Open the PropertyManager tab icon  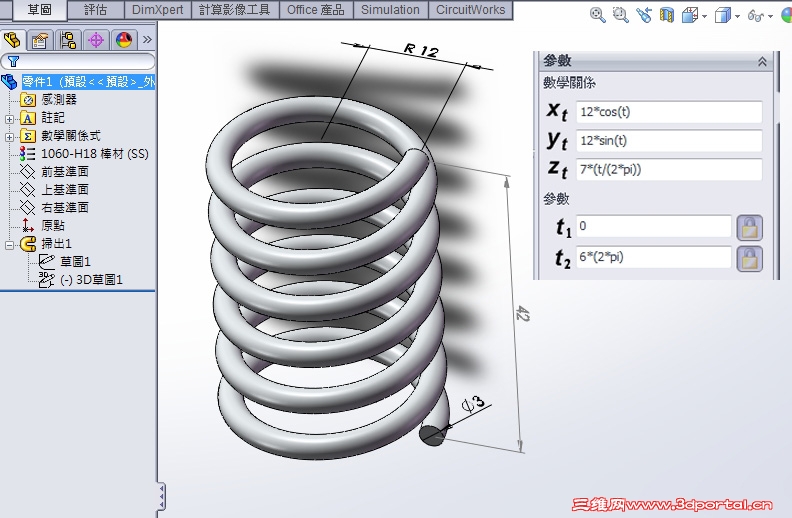point(40,40)
